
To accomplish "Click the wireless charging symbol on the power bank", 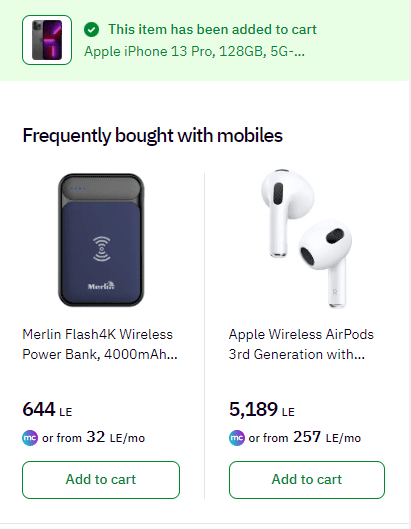I will point(102,249).
